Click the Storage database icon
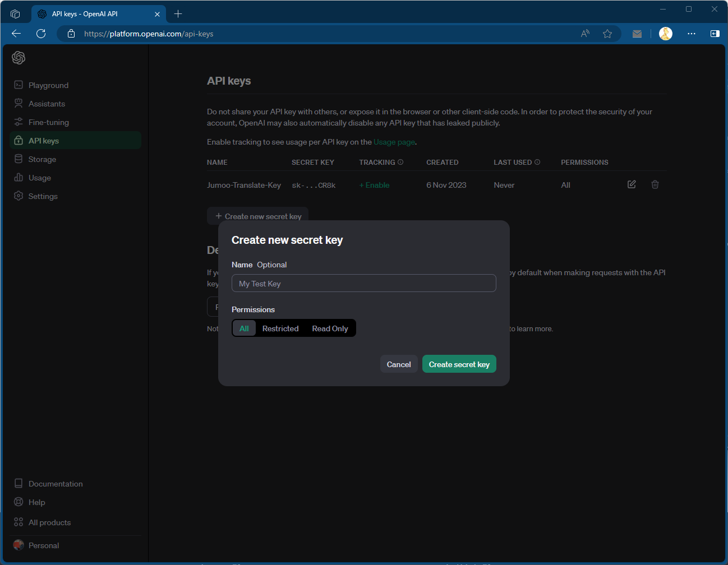Image resolution: width=728 pixels, height=565 pixels. pos(19,159)
